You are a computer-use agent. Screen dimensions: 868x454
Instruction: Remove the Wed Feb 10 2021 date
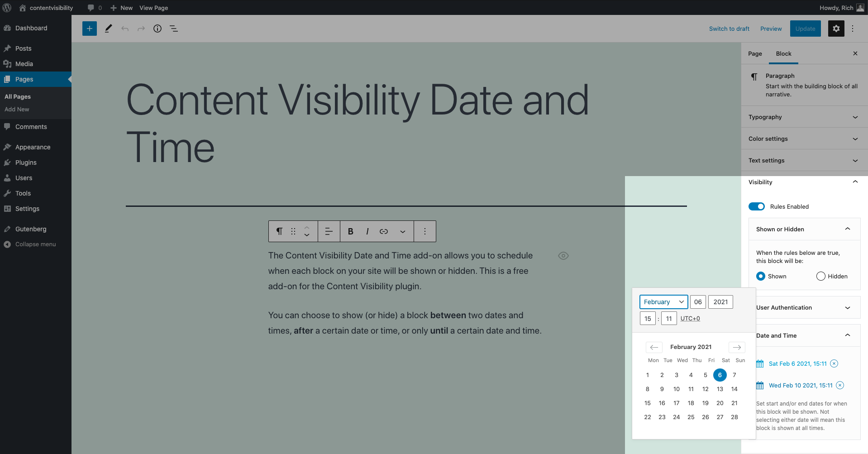click(840, 385)
